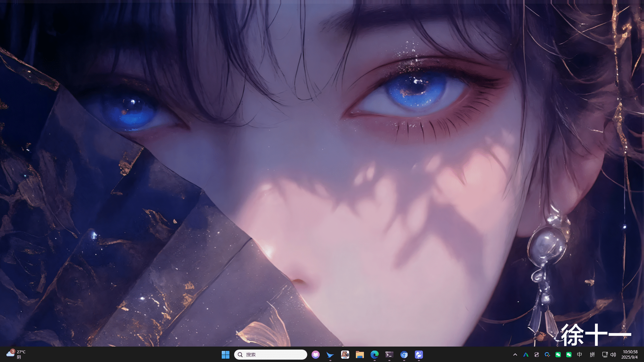Click the 搜索 taskbar search box
Screen dimensions: 644x362
(x=270, y=355)
